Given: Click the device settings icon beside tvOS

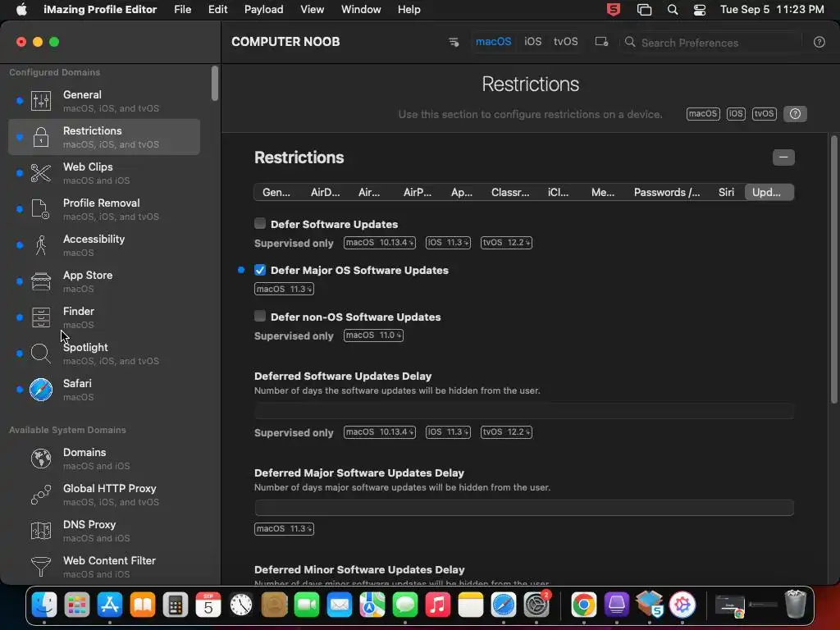Looking at the screenshot, I should [x=601, y=42].
